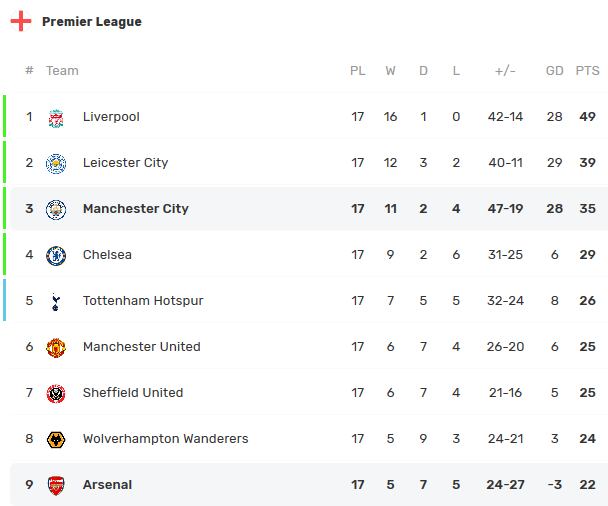Click the Wolverhampton Wanderers wolf icon
608x506 pixels.
[56, 439]
